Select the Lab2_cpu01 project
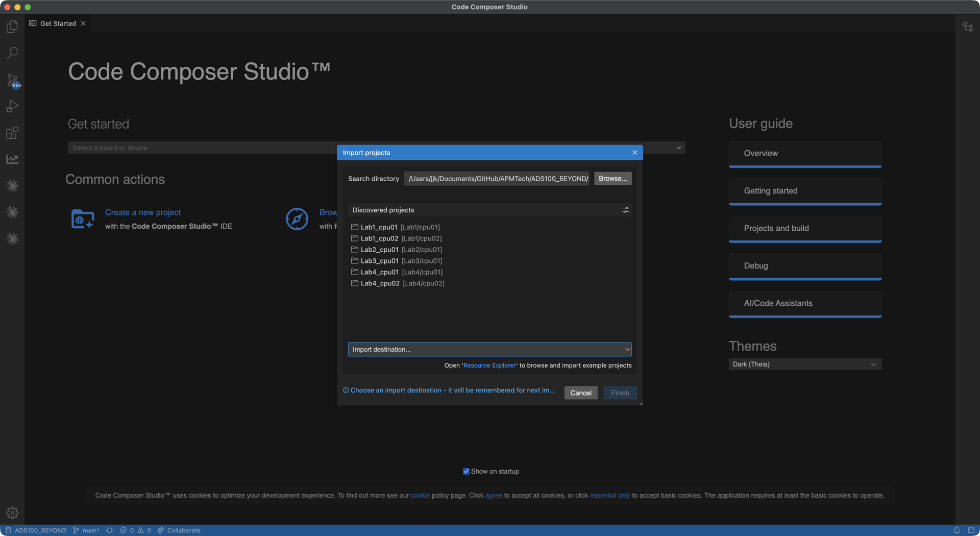The height and width of the screenshot is (536, 980). point(489,250)
